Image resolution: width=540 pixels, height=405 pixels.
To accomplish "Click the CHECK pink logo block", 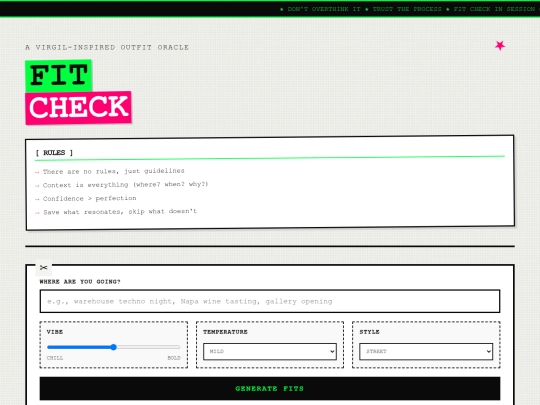I will [78, 107].
